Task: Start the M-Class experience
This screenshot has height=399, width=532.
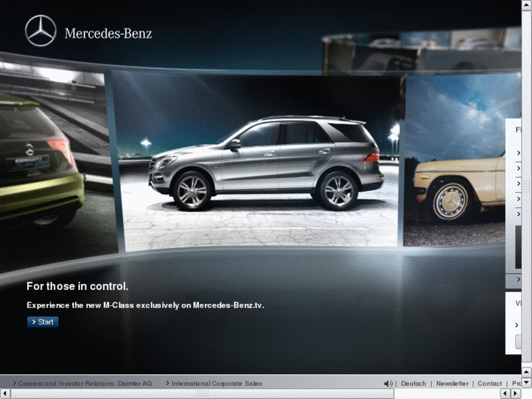Action: [42, 322]
